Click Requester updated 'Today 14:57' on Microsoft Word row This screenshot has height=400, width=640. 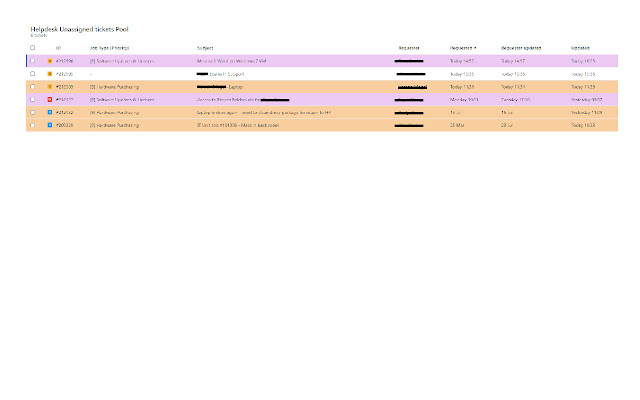(513, 61)
